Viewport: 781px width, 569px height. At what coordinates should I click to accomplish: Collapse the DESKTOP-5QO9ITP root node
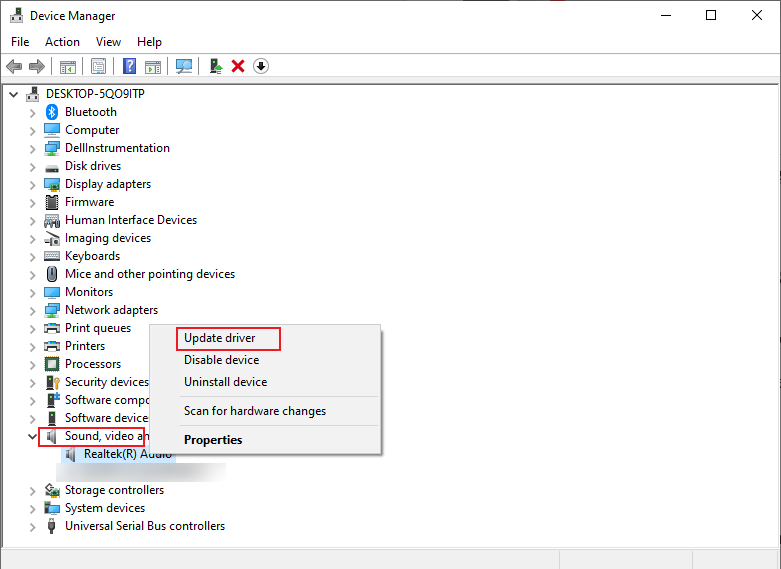click(13, 94)
